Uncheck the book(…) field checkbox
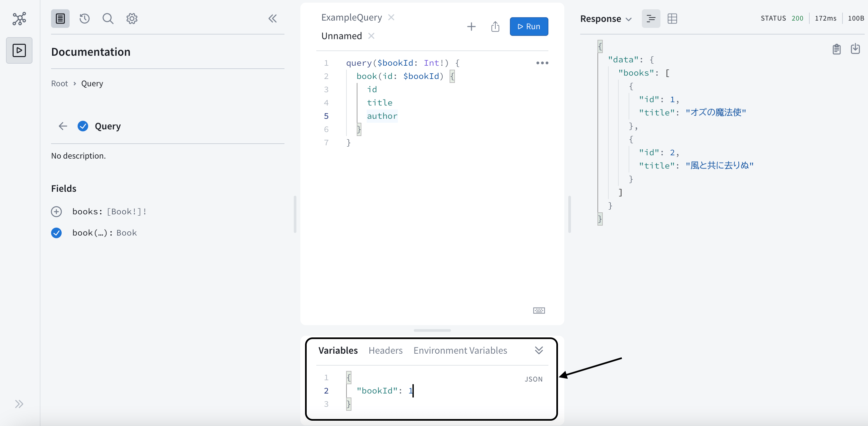The height and width of the screenshot is (426, 868). point(56,233)
